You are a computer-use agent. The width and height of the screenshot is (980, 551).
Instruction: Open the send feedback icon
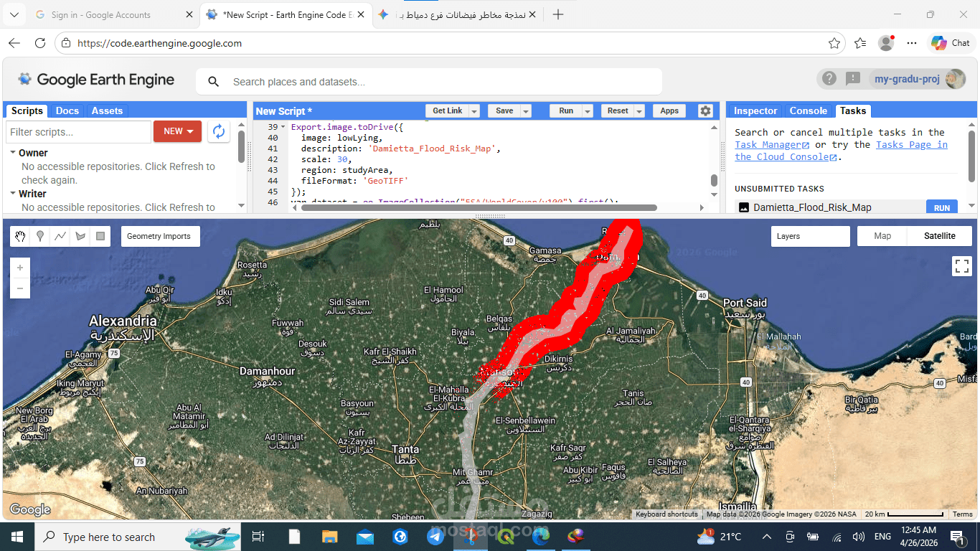click(852, 79)
